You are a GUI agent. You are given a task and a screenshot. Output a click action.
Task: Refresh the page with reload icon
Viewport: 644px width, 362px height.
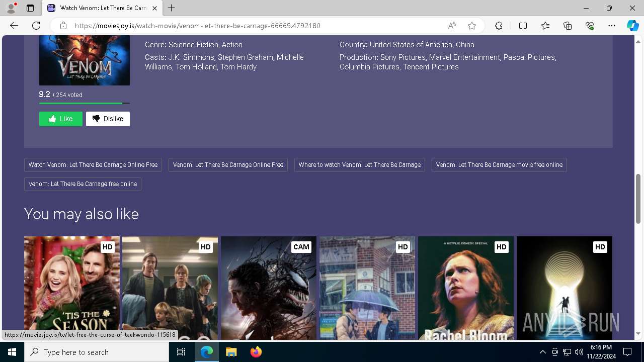coord(36,26)
